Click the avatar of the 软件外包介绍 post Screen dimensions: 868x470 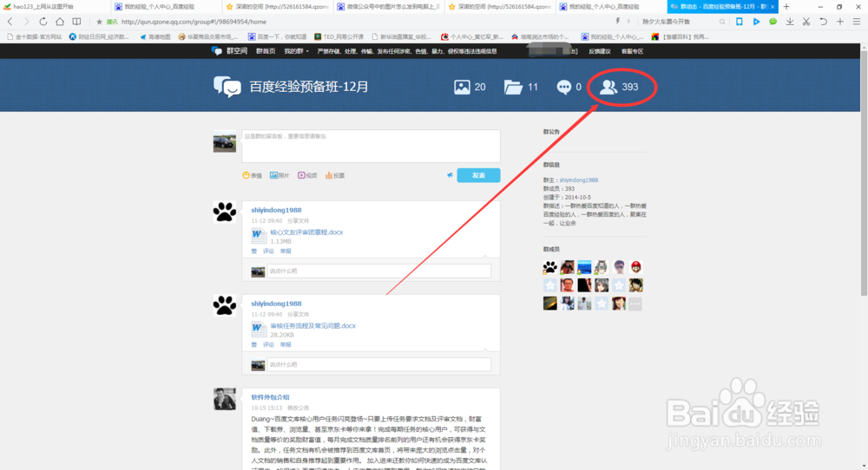pos(225,399)
